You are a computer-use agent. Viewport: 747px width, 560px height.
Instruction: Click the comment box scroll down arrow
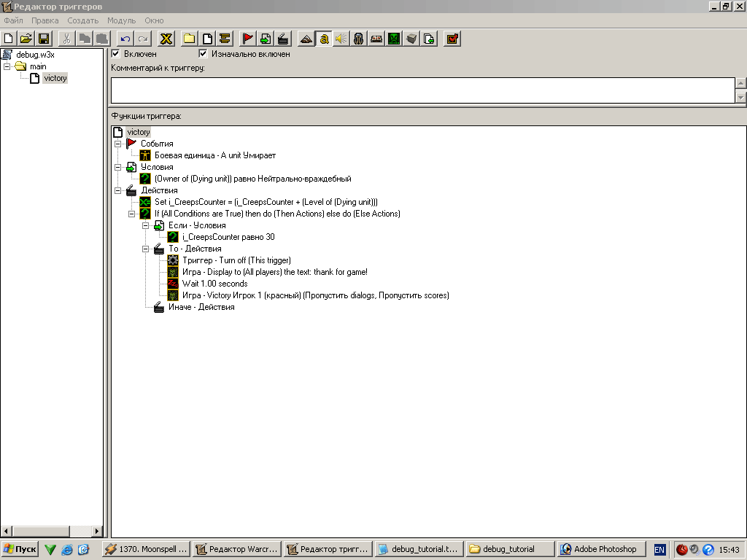740,97
